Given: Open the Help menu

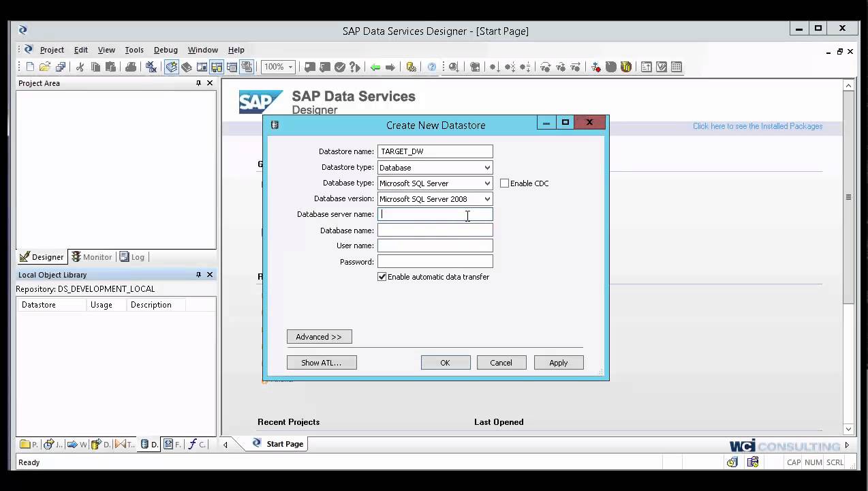Looking at the screenshot, I should point(236,50).
